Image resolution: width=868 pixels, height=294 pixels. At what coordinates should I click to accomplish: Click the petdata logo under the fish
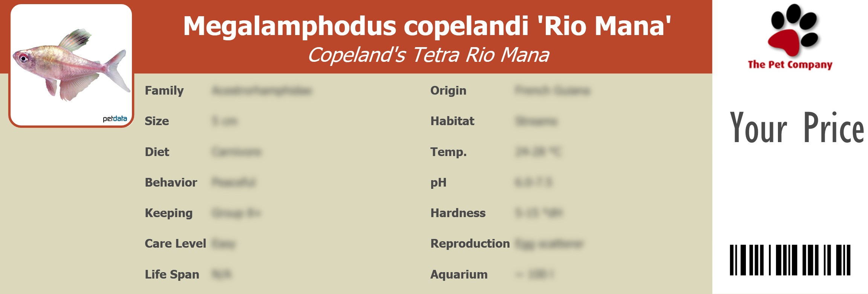[115, 119]
